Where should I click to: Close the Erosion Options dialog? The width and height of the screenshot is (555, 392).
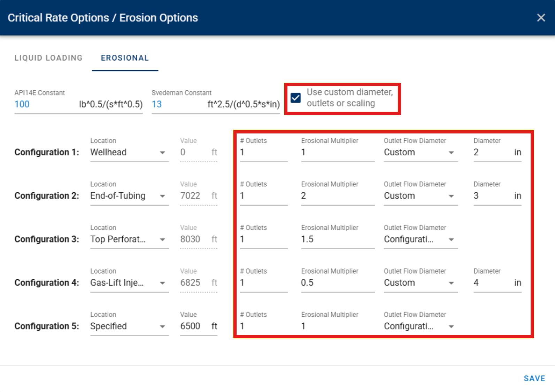541,17
